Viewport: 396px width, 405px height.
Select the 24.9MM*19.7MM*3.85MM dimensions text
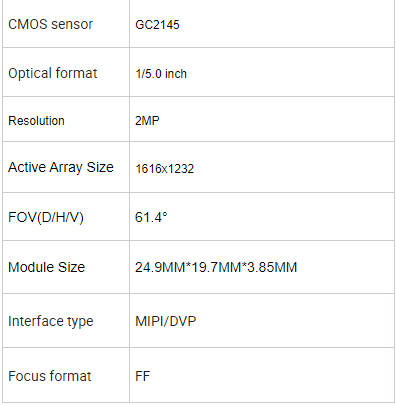216,267
